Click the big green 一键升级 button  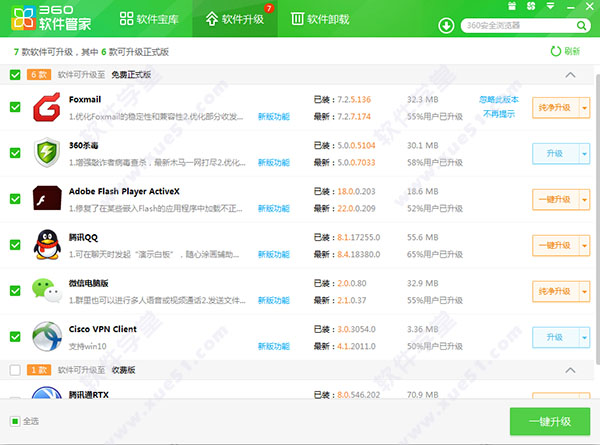coord(550,421)
